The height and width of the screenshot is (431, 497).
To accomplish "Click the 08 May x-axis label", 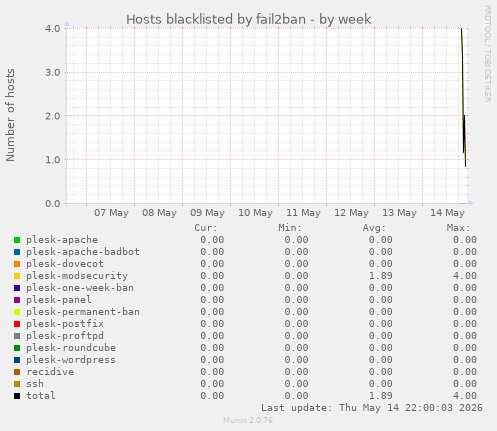I will [159, 213].
